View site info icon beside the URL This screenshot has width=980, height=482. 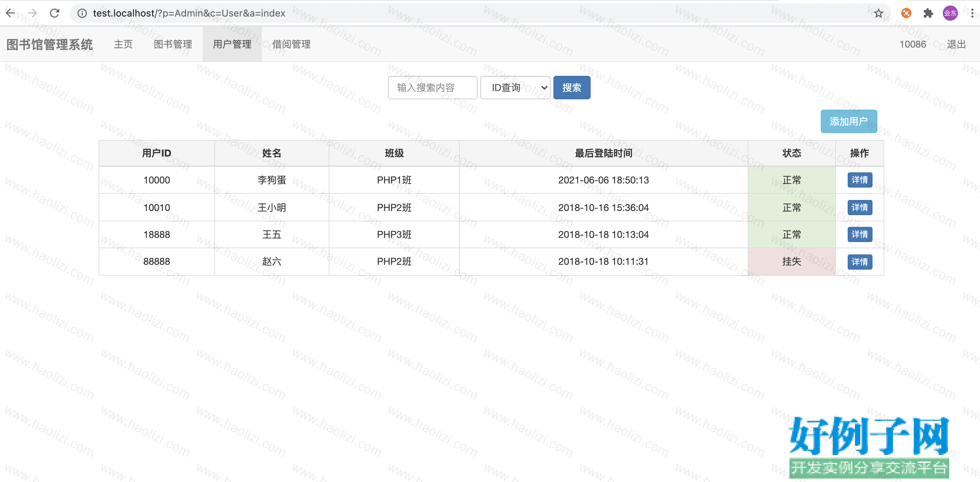(82, 13)
